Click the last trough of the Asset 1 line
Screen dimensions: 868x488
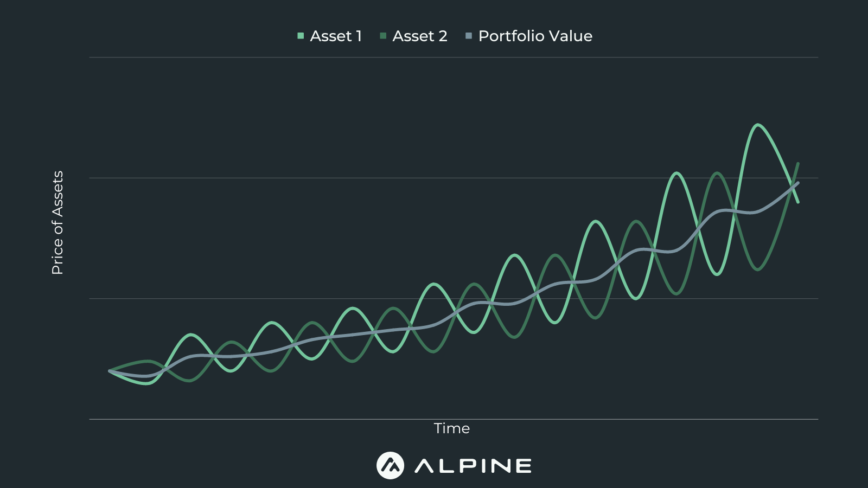(x=717, y=274)
